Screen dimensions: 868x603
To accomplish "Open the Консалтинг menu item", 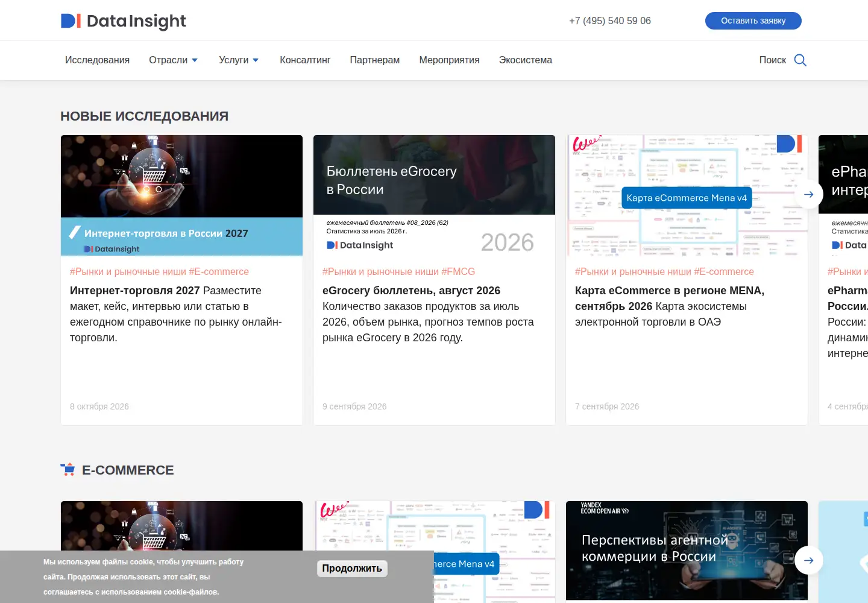I will coord(305,60).
